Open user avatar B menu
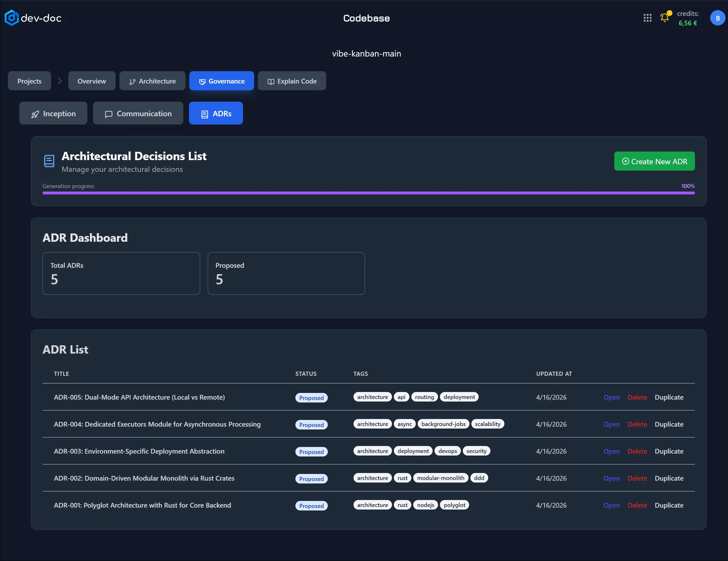This screenshot has width=728, height=561. 717,18
